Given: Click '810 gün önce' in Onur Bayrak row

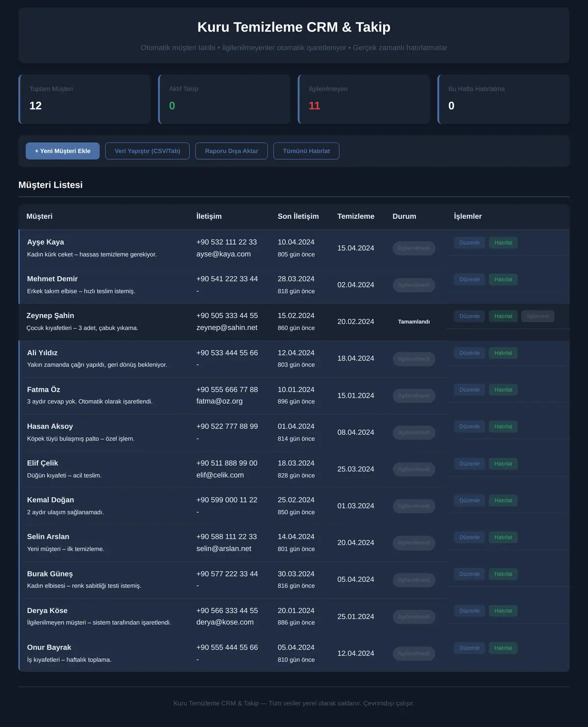Looking at the screenshot, I should (x=296, y=660).
